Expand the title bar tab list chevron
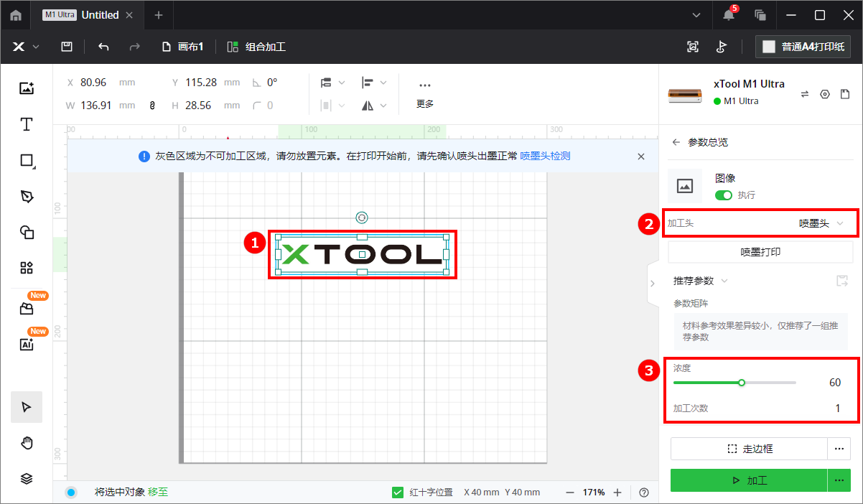Viewport: 863px width, 504px height. 696,15
